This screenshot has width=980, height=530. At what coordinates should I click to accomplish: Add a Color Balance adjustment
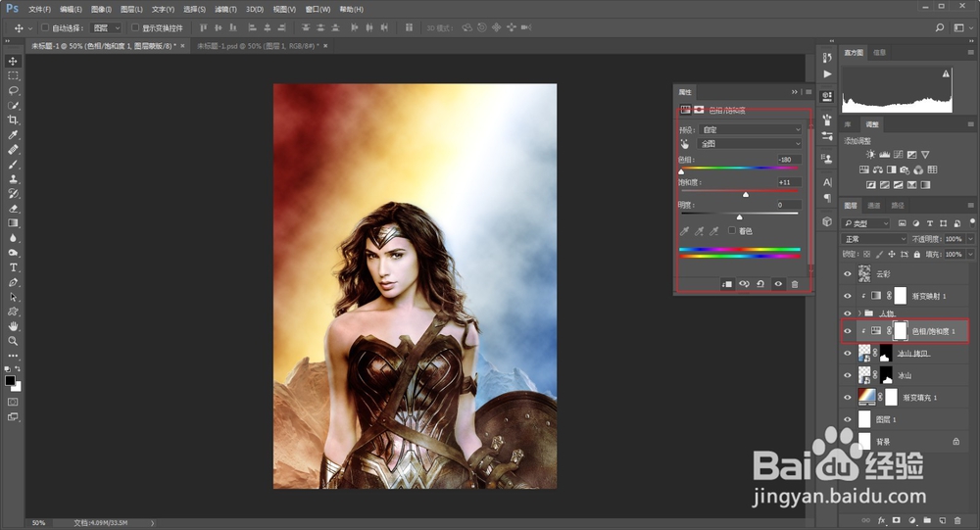(x=878, y=170)
